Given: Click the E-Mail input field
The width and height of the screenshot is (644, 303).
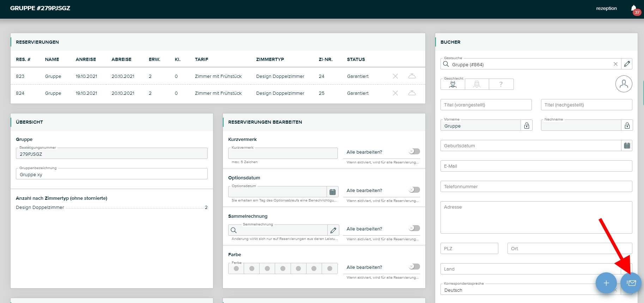Looking at the screenshot, I should (x=536, y=166).
